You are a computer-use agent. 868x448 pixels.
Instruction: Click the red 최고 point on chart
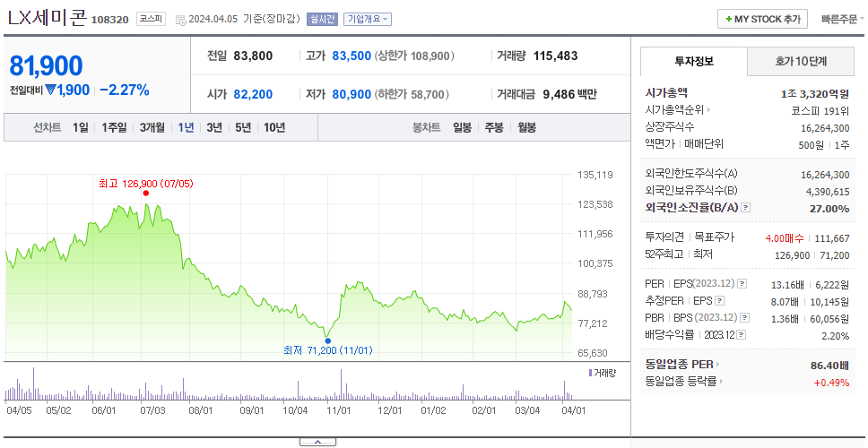[145, 193]
